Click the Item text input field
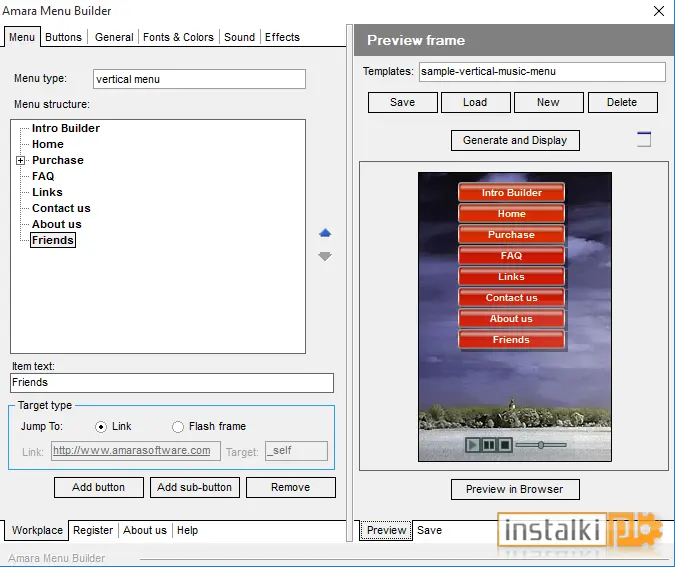The height and width of the screenshot is (567, 675). coord(172,383)
